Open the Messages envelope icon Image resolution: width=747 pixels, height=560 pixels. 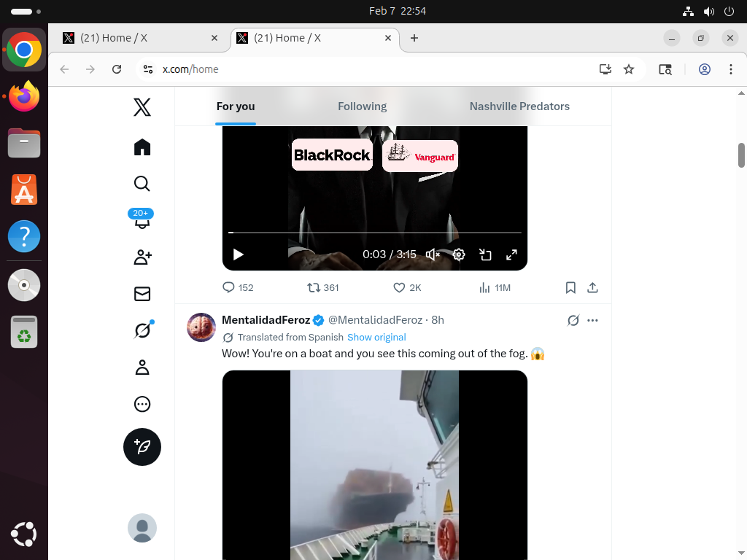coord(142,294)
